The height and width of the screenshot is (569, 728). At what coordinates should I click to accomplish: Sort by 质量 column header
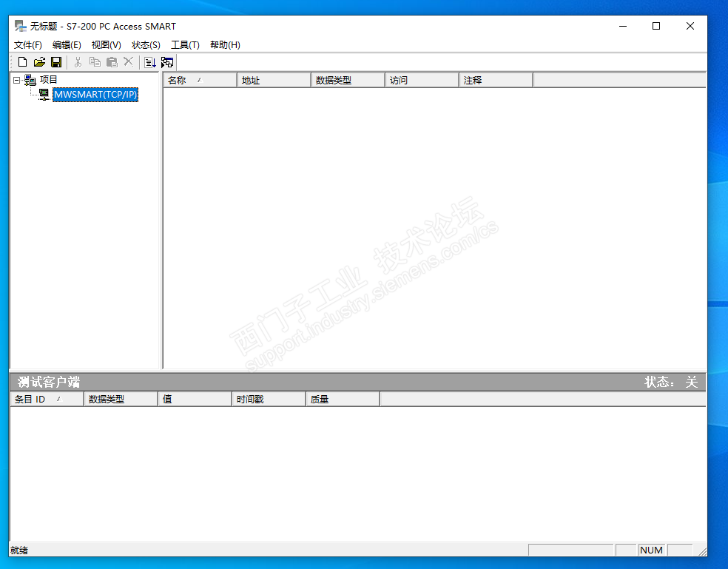coord(343,400)
